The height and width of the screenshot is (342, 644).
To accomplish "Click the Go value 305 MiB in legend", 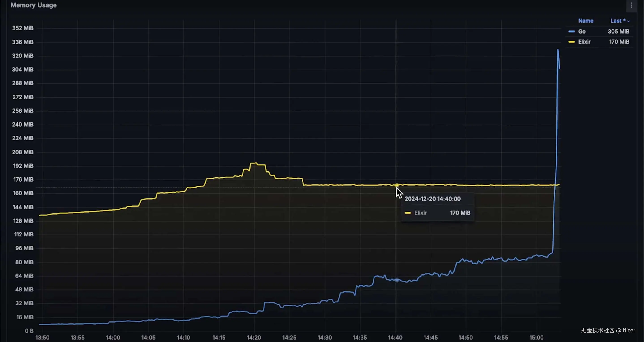I will (x=618, y=32).
